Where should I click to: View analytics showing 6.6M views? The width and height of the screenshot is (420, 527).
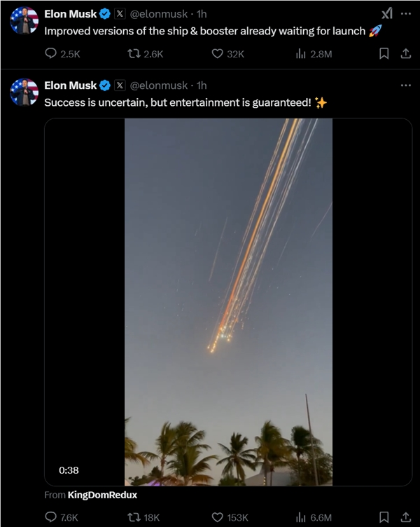[x=301, y=517]
